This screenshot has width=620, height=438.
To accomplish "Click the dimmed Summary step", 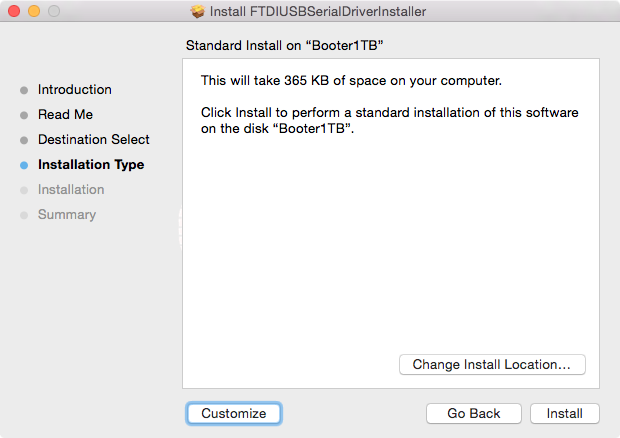I will tap(67, 215).
